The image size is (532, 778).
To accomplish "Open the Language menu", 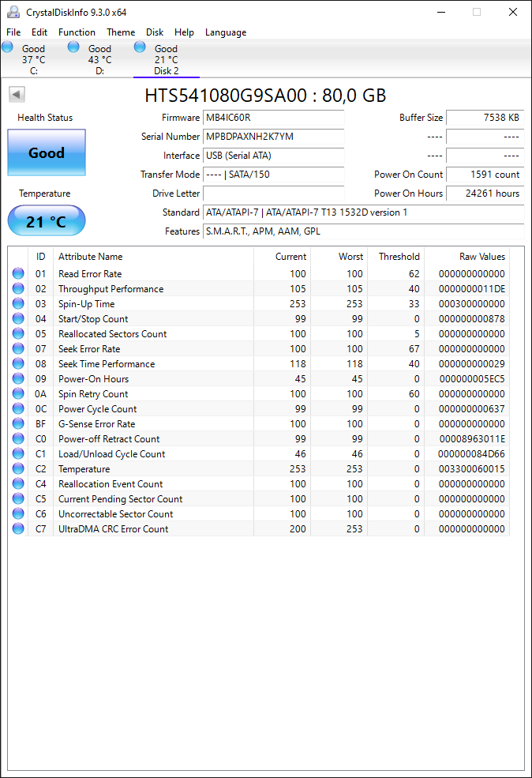I will click(x=226, y=32).
